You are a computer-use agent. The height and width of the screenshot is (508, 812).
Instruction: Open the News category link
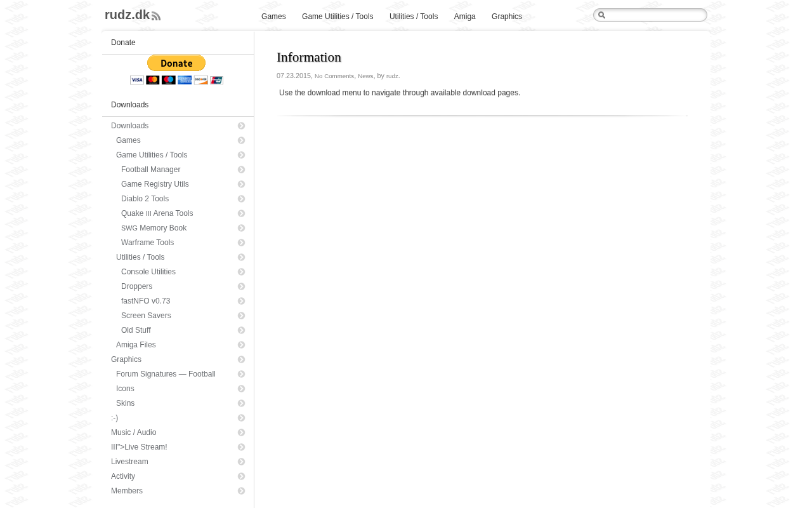pos(365,76)
